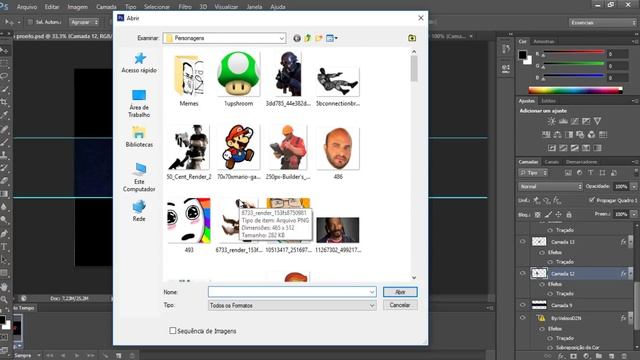Add Color Balance adjustment (scales icon)
This screenshot has height=360, width=640.
(x=557, y=134)
